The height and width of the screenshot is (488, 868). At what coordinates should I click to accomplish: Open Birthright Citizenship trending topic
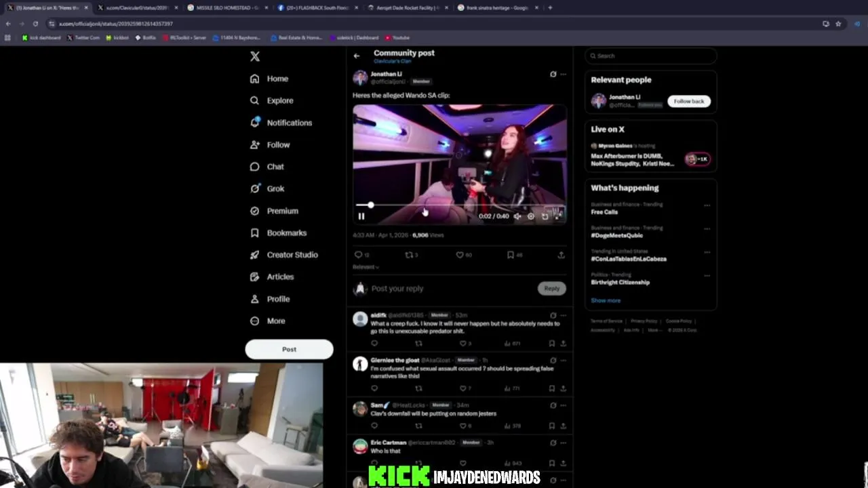(620, 282)
